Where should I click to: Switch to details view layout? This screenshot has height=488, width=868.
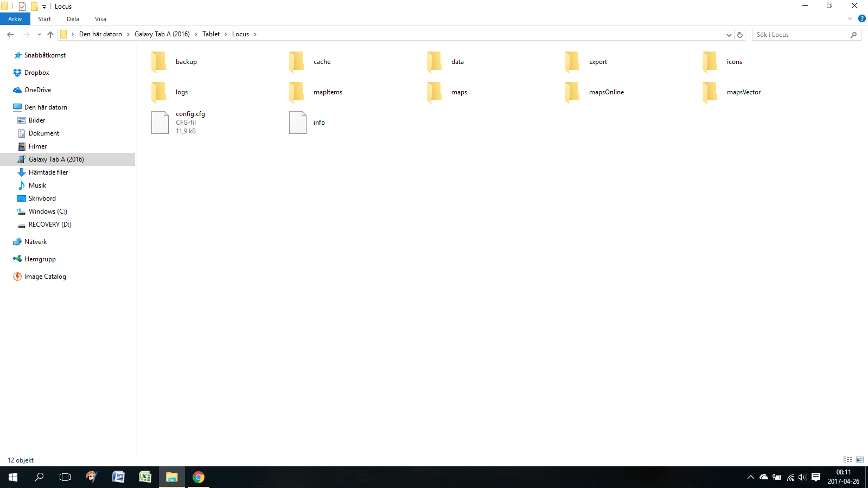point(848,460)
